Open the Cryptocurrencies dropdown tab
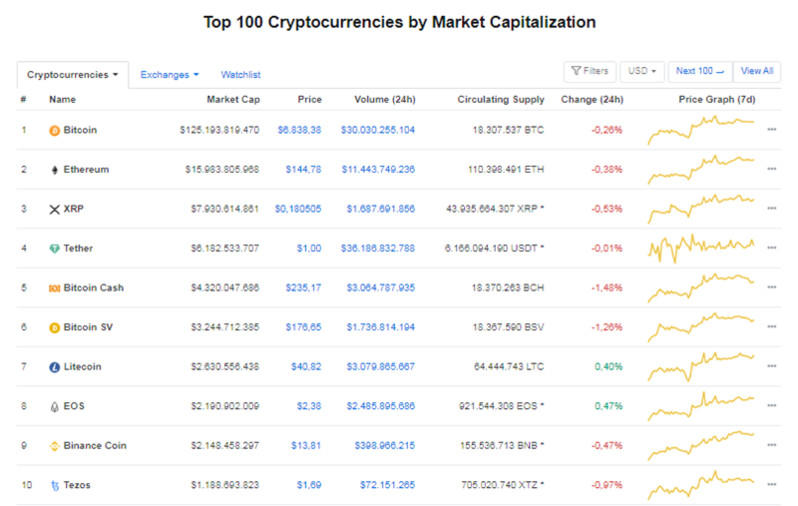 [x=73, y=75]
